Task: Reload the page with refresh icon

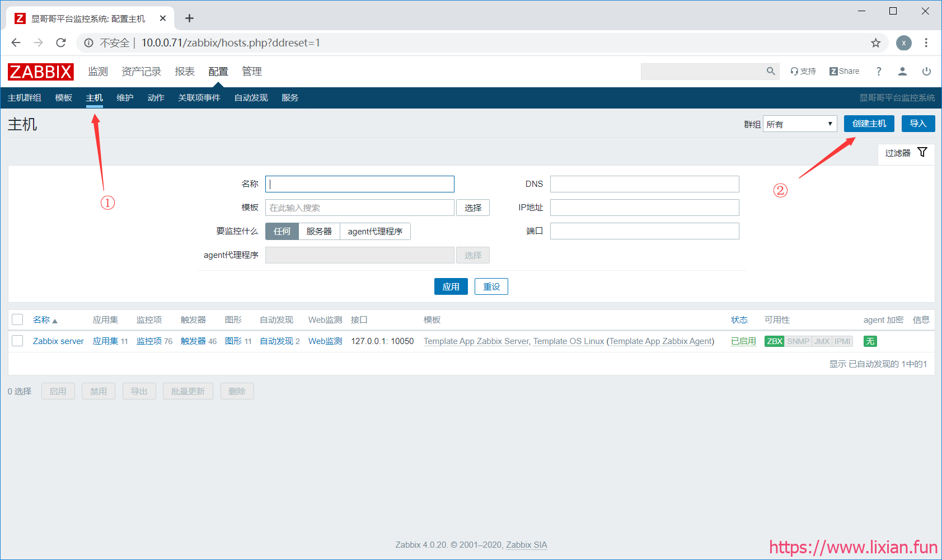Action: (61, 43)
